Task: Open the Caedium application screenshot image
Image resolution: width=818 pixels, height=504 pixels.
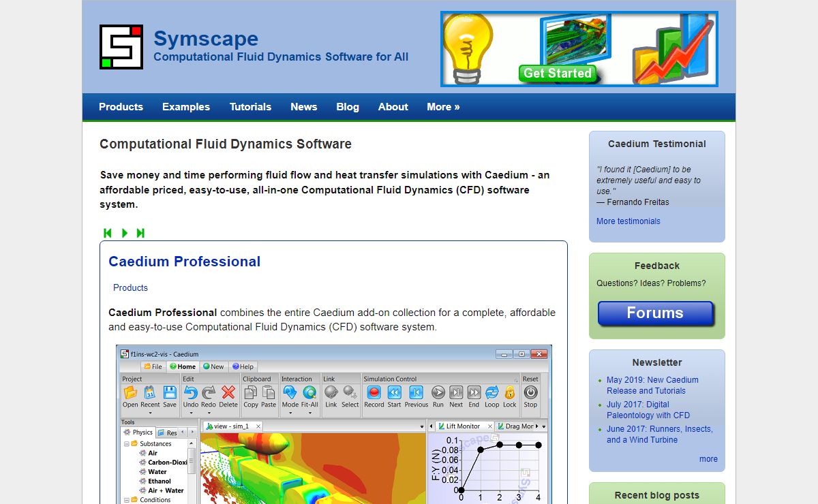Action: point(334,424)
